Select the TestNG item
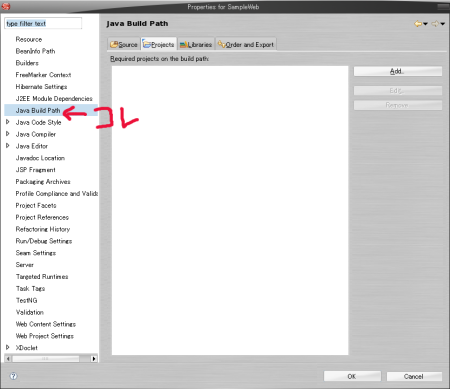 point(27,300)
